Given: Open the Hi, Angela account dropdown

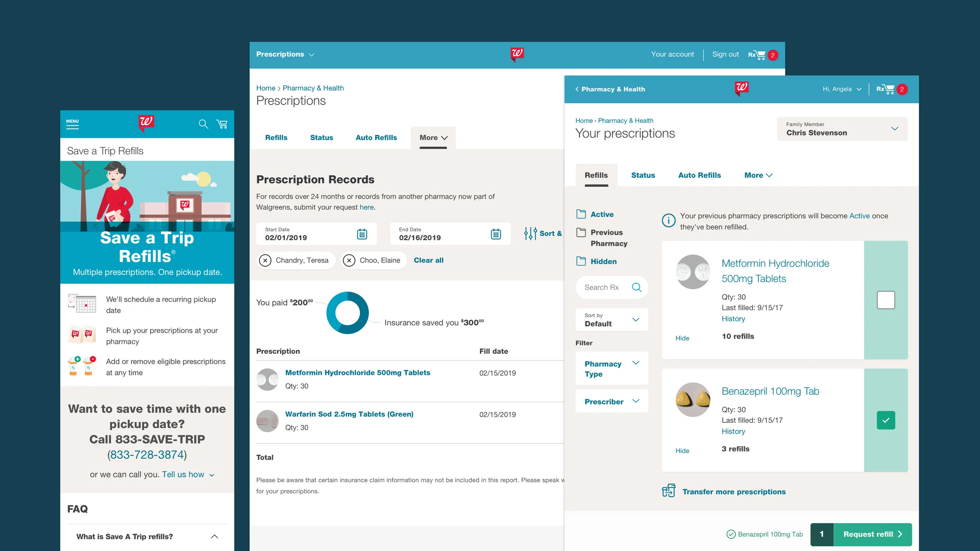Looking at the screenshot, I should pos(842,89).
